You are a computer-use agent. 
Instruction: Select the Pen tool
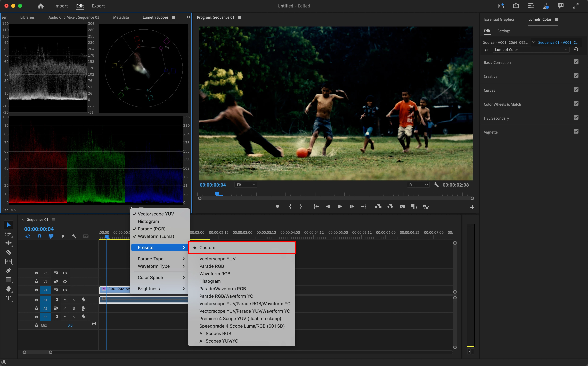8,271
